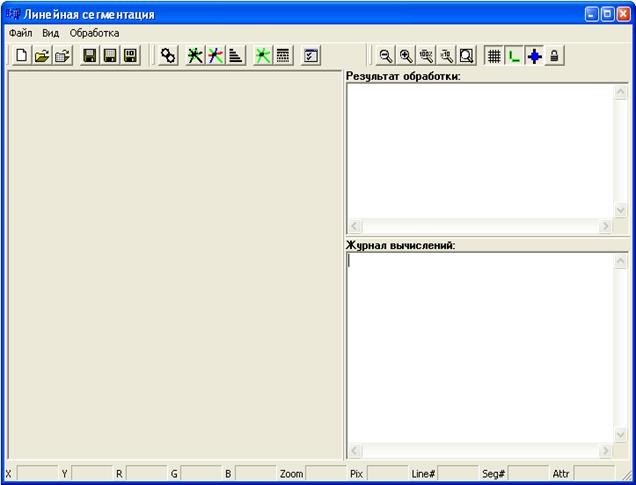This screenshot has height=485, width=636.
Task: Click right arrow of Журнал вычислений horizontal scrollbar
Action: [x=606, y=451]
